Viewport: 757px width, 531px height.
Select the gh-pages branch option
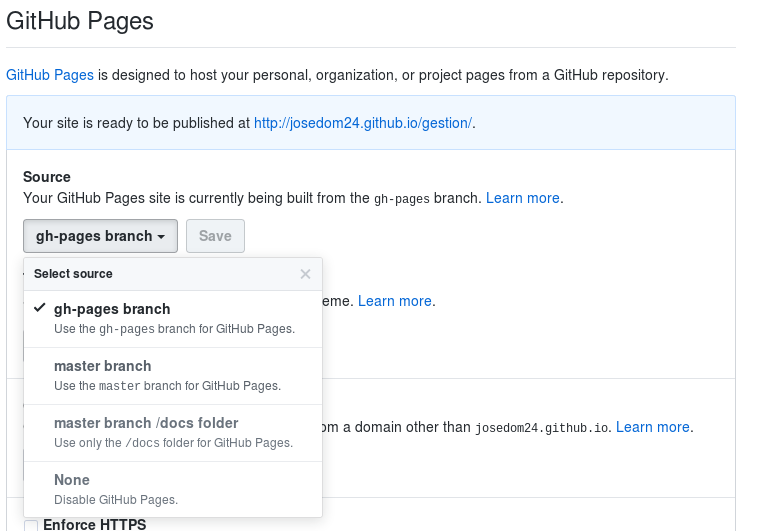coord(112,309)
